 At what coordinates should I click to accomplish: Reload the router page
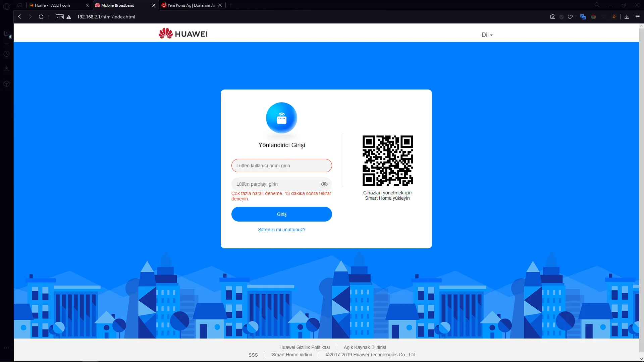(x=41, y=17)
